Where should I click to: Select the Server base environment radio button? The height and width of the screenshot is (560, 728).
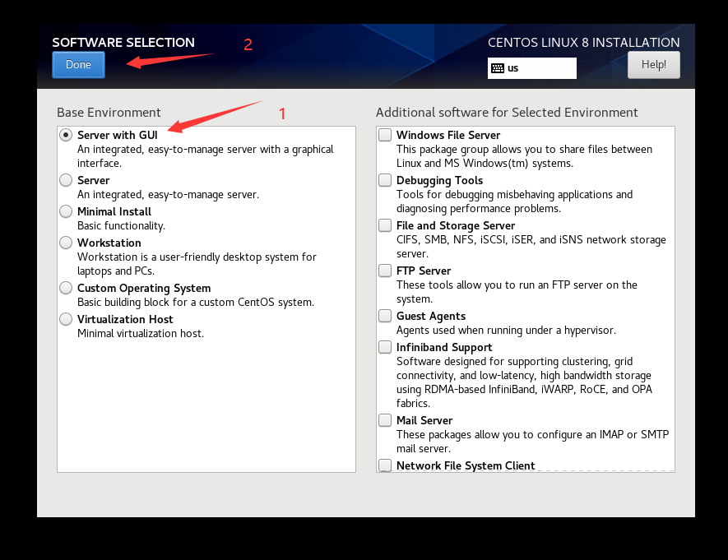click(x=66, y=180)
